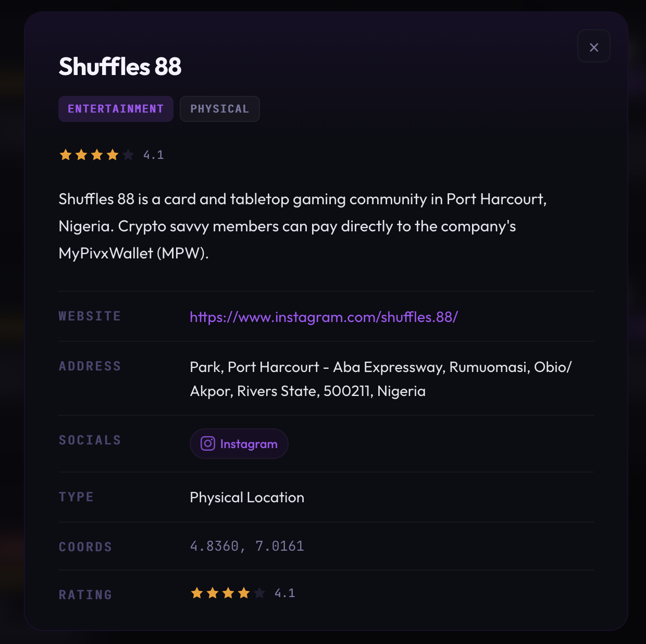Click the WEBSITE field label

click(x=90, y=316)
